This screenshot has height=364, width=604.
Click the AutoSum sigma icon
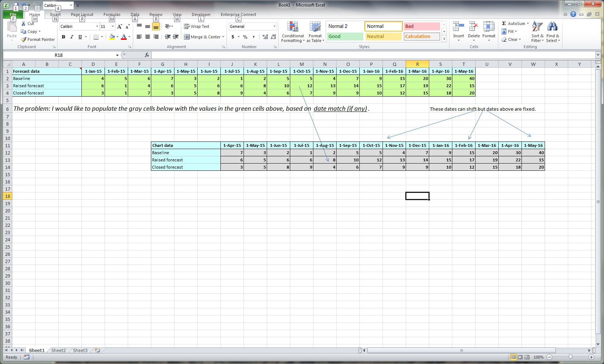tap(504, 24)
